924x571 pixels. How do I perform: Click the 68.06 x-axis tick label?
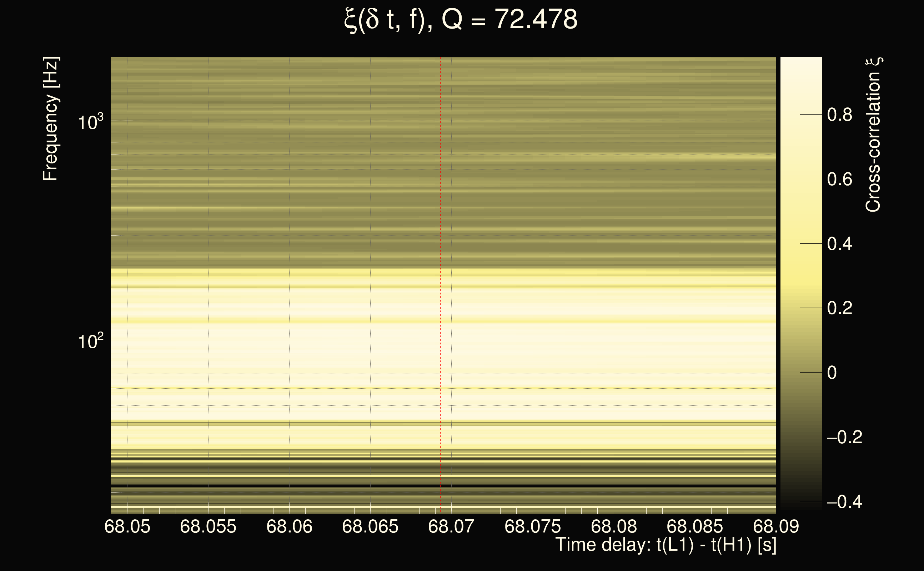(289, 526)
